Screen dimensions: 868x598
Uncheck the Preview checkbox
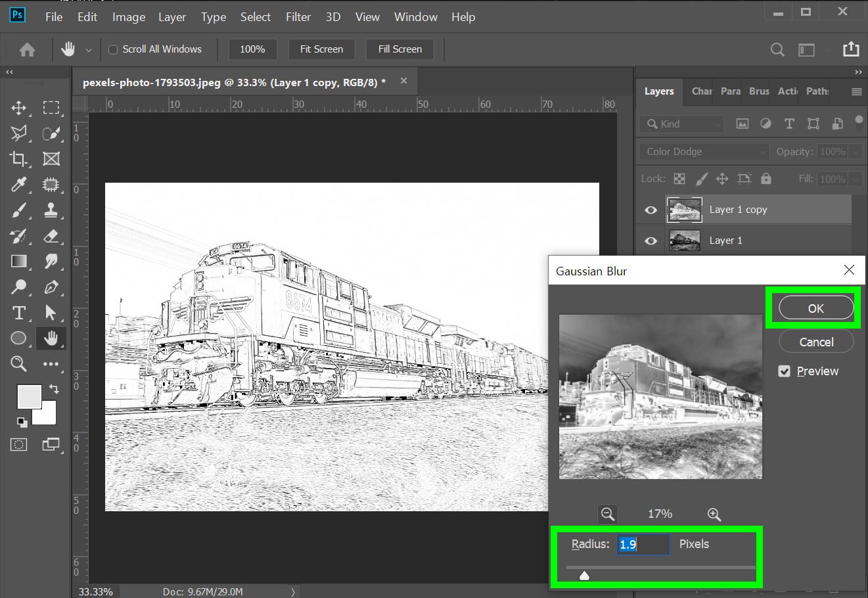[x=784, y=371]
